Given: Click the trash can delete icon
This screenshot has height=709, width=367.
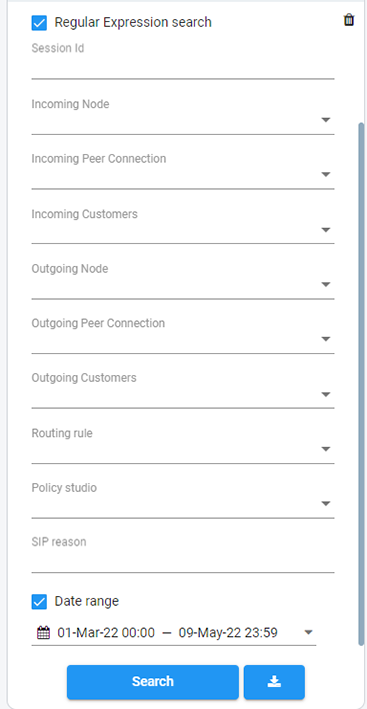Looking at the screenshot, I should 348,20.
